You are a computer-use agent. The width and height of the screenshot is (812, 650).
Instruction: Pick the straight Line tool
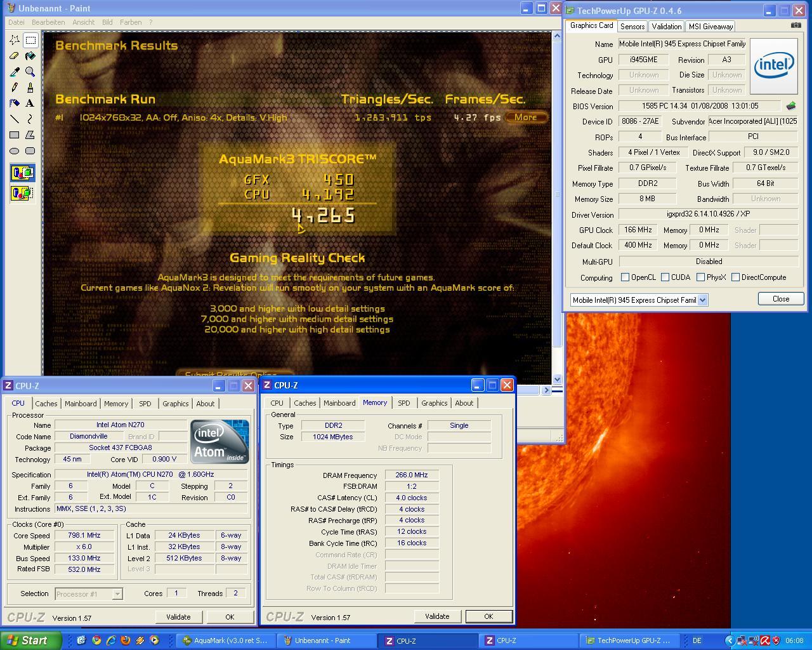(15, 119)
